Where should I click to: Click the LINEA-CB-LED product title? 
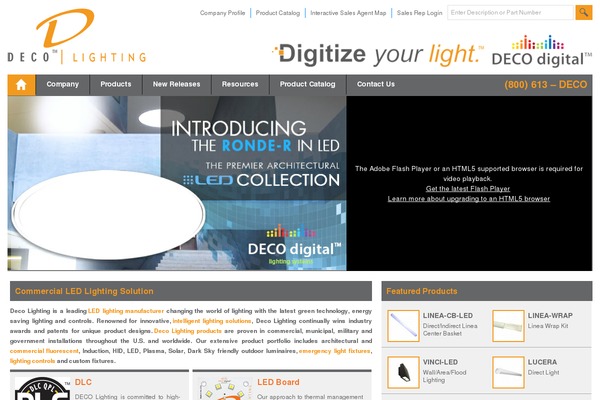click(x=448, y=315)
